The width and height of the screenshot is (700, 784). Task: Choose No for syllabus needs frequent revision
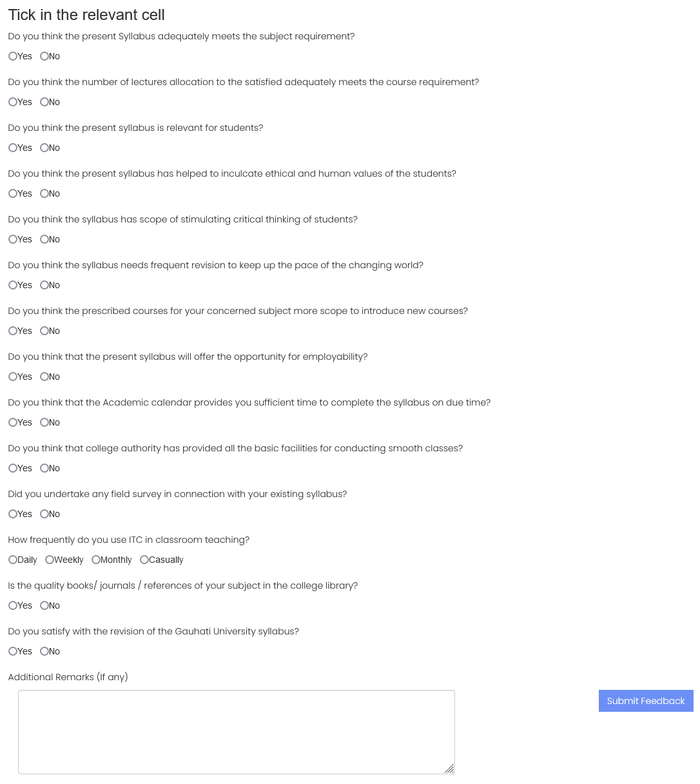point(44,285)
